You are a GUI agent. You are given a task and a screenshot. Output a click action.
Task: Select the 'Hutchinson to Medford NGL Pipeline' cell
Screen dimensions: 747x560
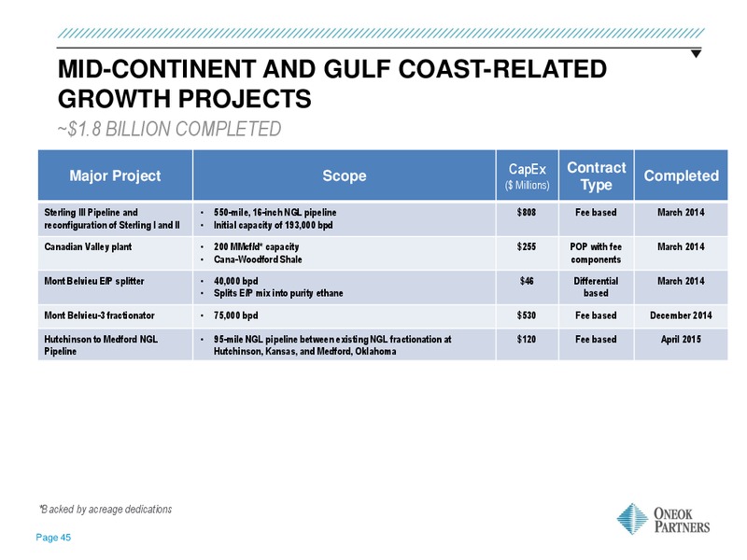coord(115,344)
